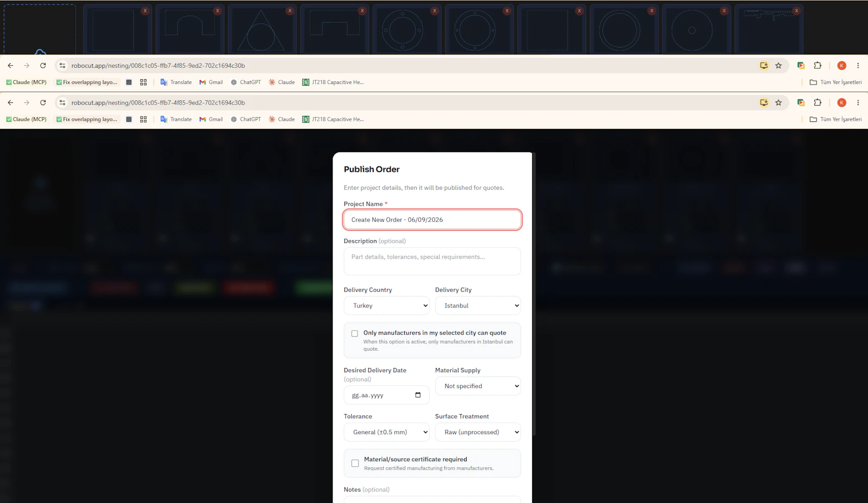
Task: Remove the disc with center hole via its X
Action: pyautogui.click(x=724, y=10)
